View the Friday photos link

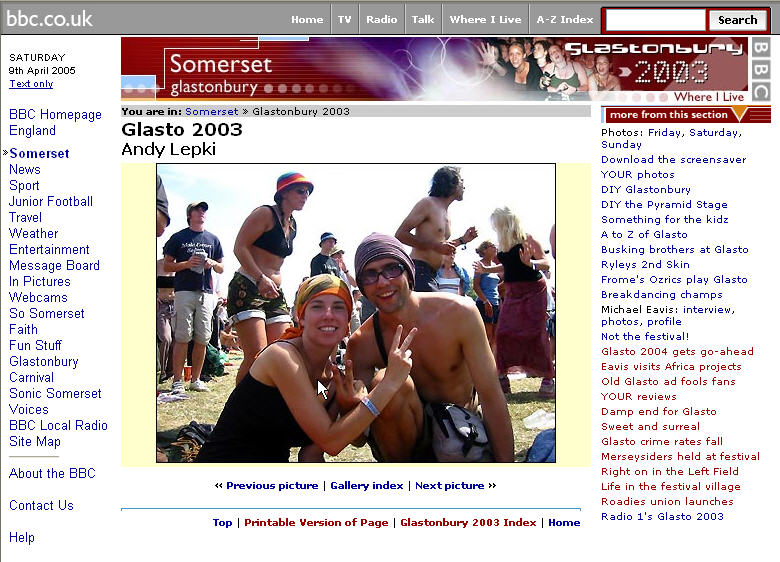664,132
